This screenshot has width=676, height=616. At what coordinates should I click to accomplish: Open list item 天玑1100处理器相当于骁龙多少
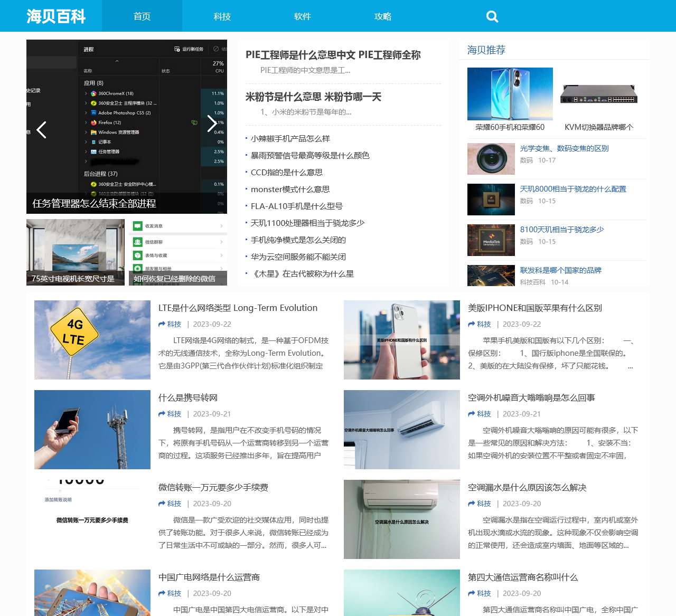[307, 223]
